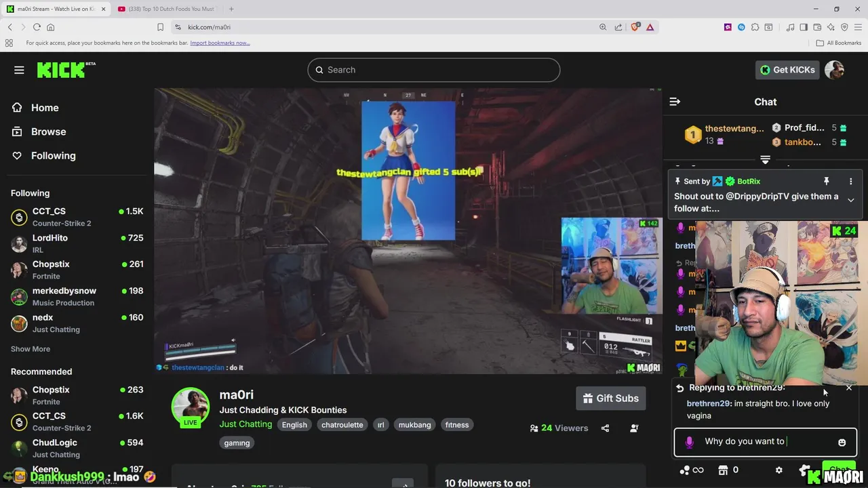Click Gift Subs button

(611, 399)
